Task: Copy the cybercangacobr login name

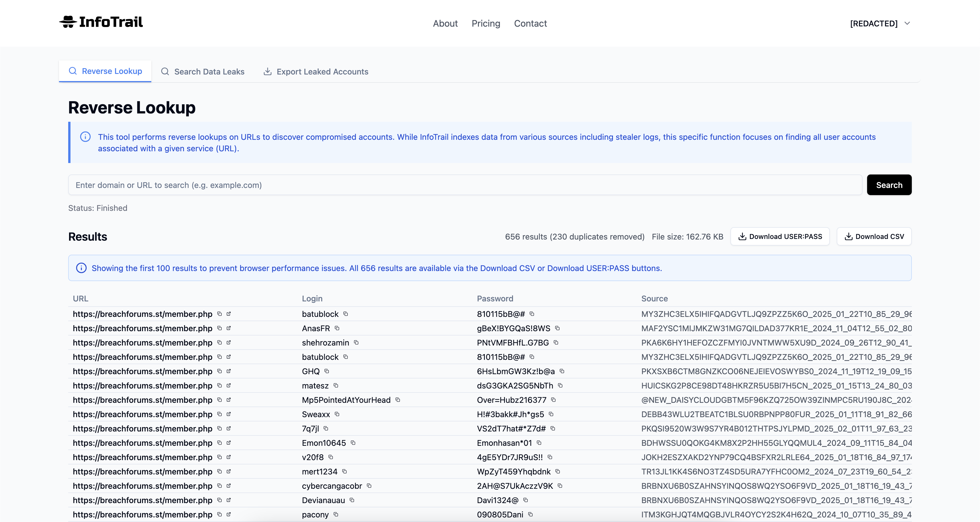Action: pyautogui.click(x=369, y=486)
